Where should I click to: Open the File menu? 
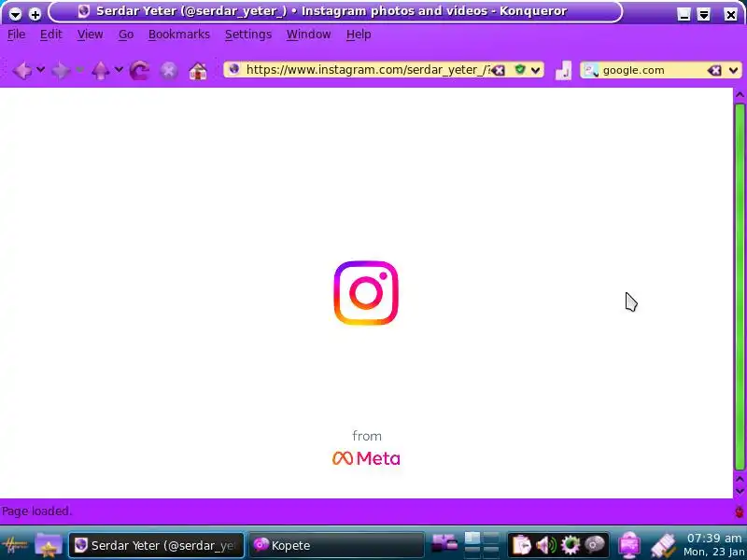tap(16, 35)
